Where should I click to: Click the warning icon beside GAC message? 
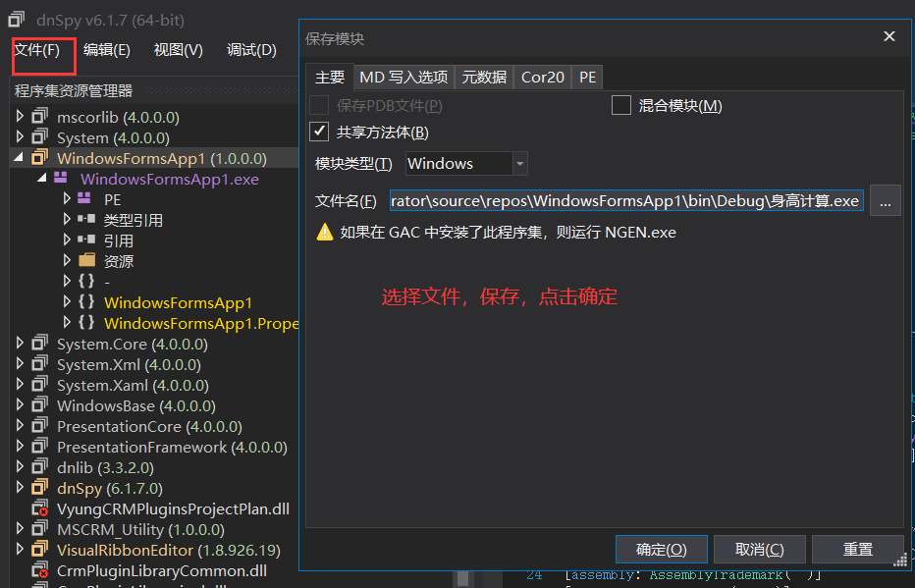324,233
